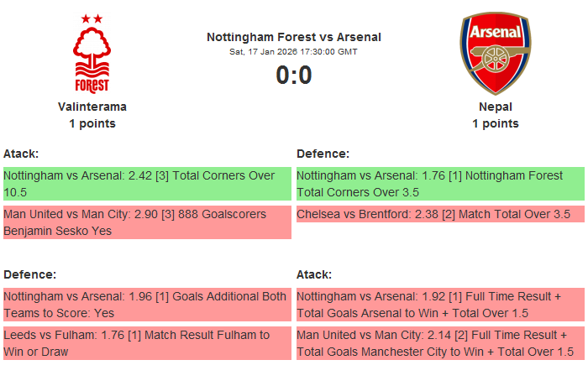The width and height of the screenshot is (588, 386).
Task: Click the left Atack heading under Valinterama
Action: [x=21, y=154]
